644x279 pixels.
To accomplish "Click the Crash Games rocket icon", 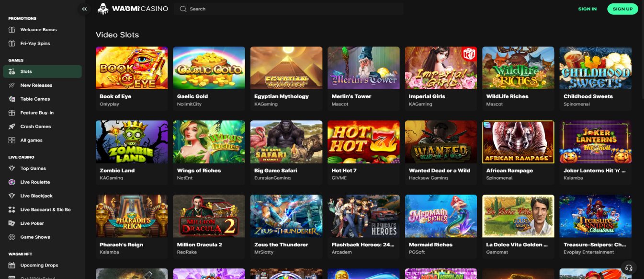I will (x=12, y=127).
